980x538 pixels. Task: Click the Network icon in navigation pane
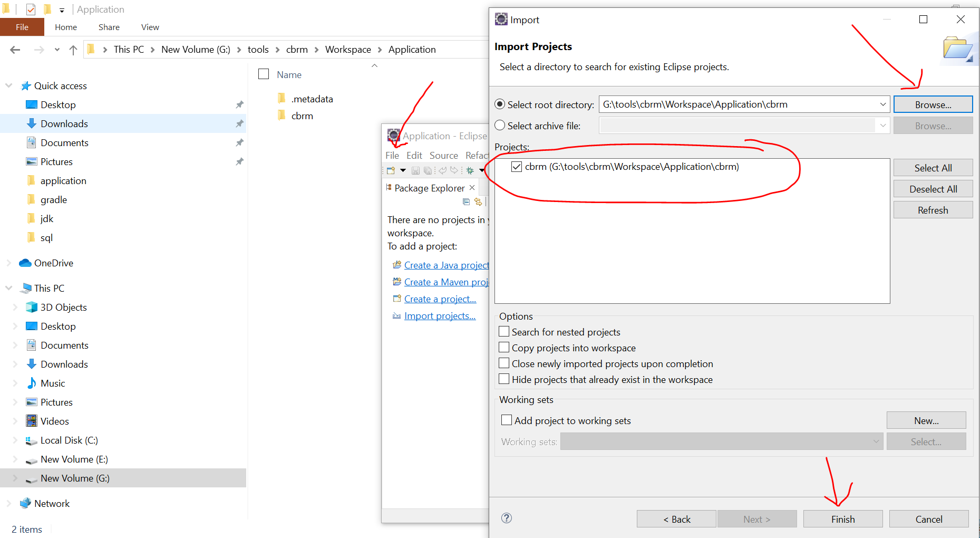coord(25,503)
